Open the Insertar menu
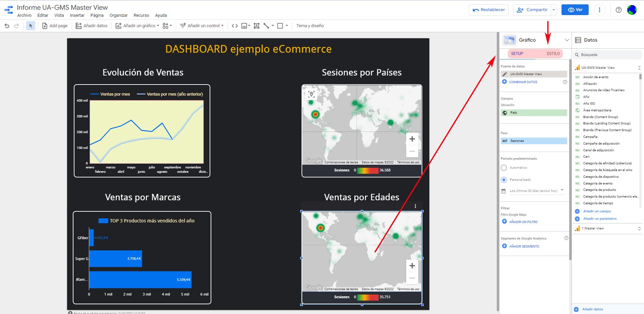644x314 pixels. coord(77,15)
